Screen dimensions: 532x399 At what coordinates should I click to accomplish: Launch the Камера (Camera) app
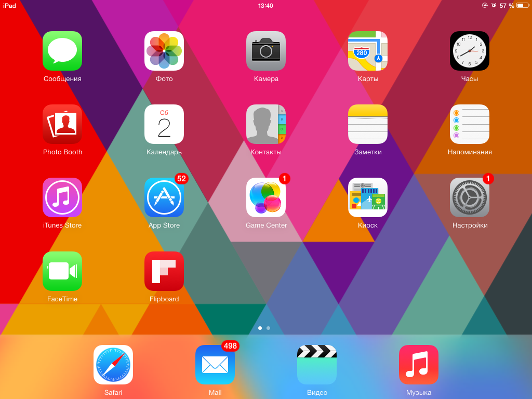pyautogui.click(x=266, y=51)
